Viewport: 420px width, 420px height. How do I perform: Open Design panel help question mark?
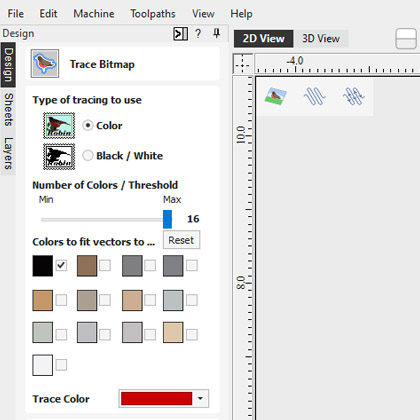[x=198, y=34]
